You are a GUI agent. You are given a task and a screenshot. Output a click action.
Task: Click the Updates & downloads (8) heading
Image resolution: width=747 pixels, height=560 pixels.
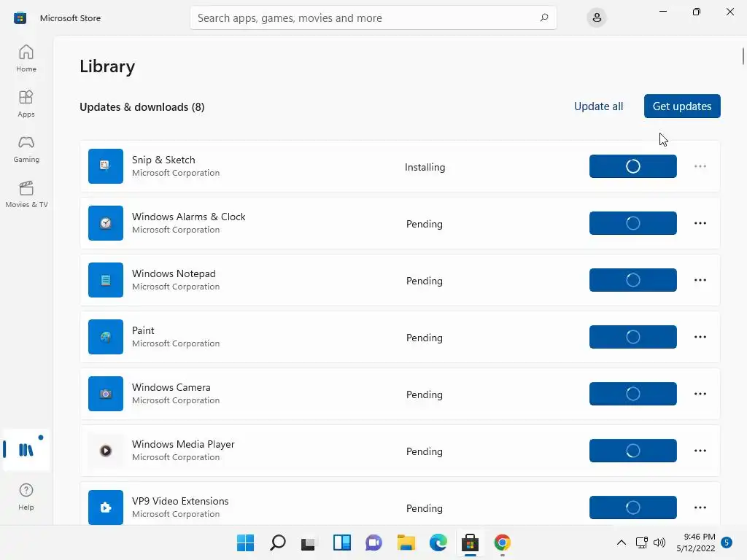click(x=142, y=106)
